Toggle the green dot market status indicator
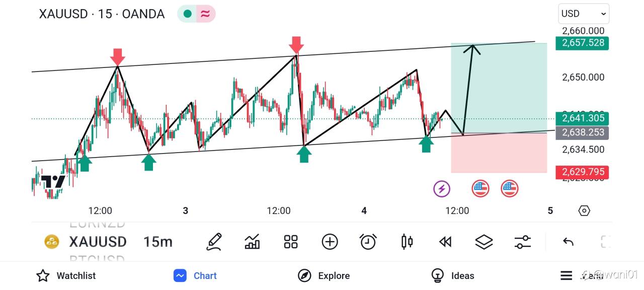 click(x=187, y=14)
